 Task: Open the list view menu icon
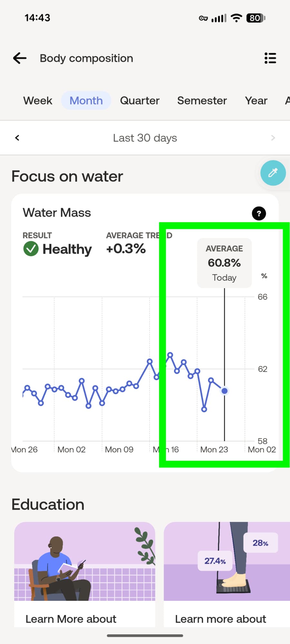point(270,58)
